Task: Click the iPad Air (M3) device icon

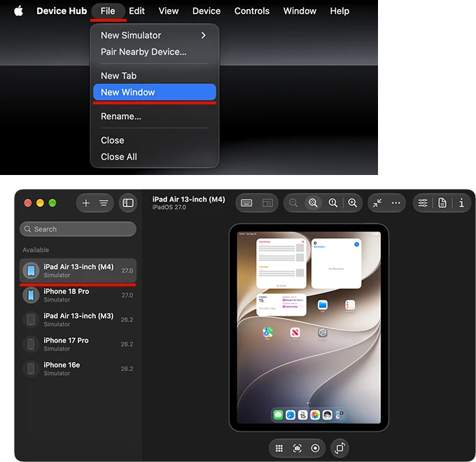Action: click(x=31, y=320)
